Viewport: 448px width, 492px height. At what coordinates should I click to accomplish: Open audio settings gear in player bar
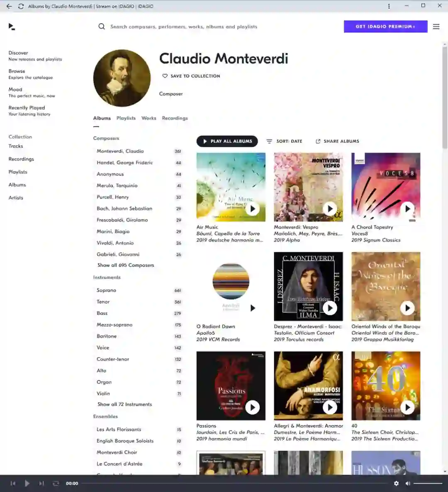396,483
